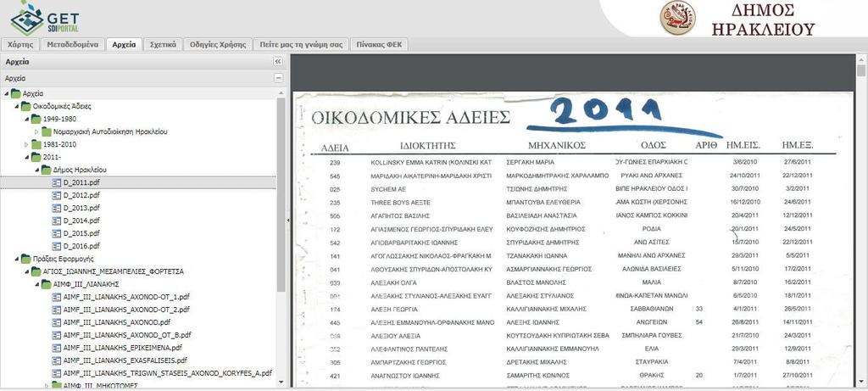Screen dimensions: 868x391
Task: Select the Δήμος Ηρακλείου folder label
Action: [x=81, y=170]
